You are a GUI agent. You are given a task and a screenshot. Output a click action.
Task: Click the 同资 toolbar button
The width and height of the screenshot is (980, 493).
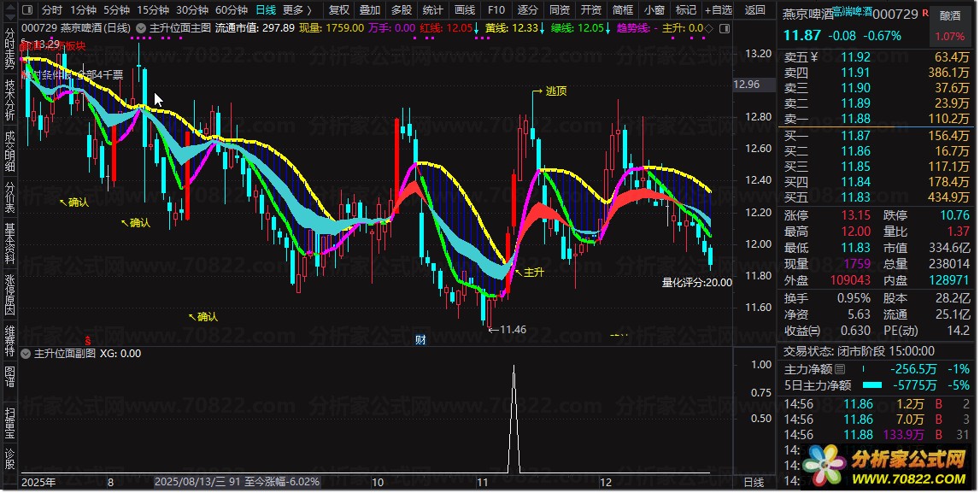click(x=560, y=10)
